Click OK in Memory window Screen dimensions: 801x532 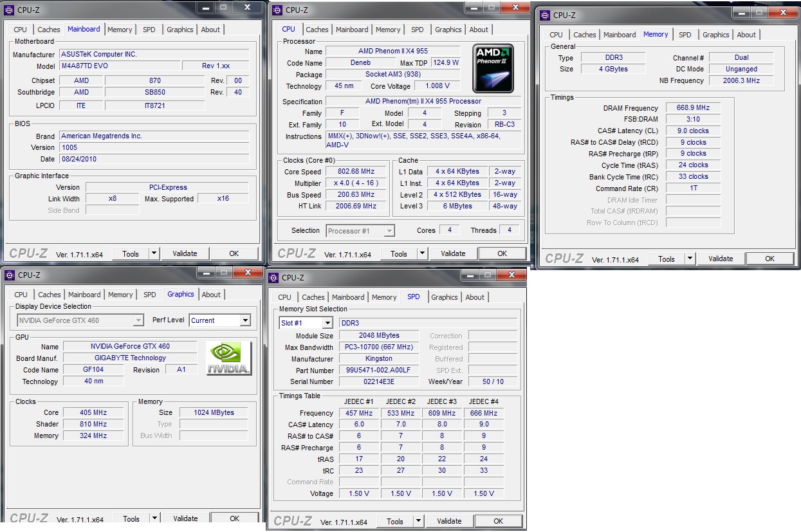tap(769, 259)
